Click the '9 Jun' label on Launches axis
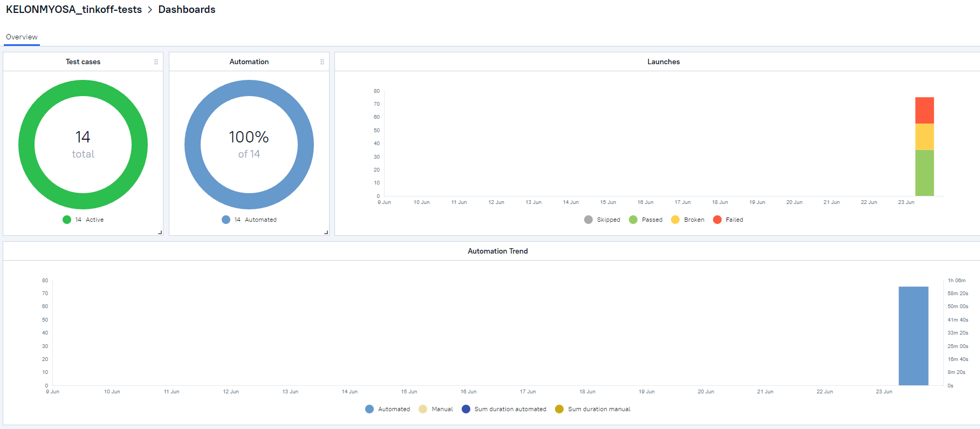 (x=385, y=202)
